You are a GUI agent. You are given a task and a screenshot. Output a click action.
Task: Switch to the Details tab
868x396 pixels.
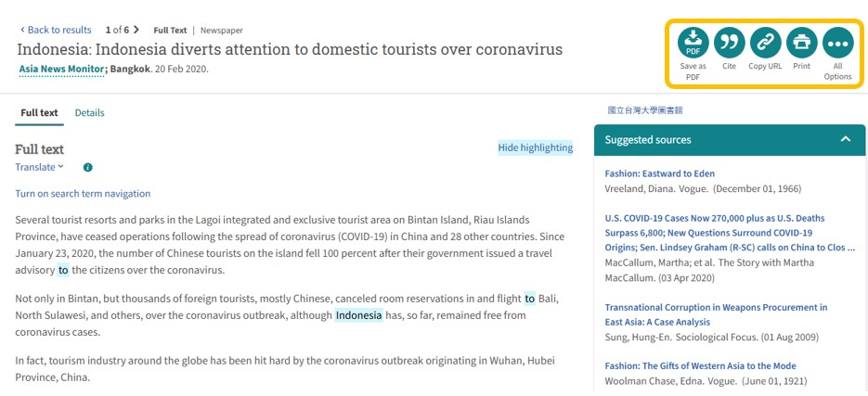89,113
